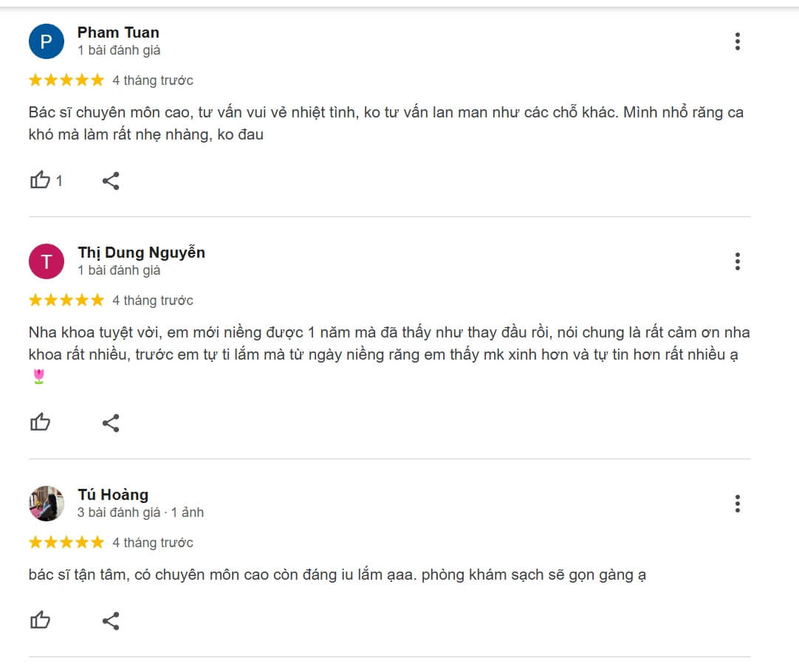Click the five-star rating on Pham Tuan's review
The image size is (799, 672).
click(66, 80)
